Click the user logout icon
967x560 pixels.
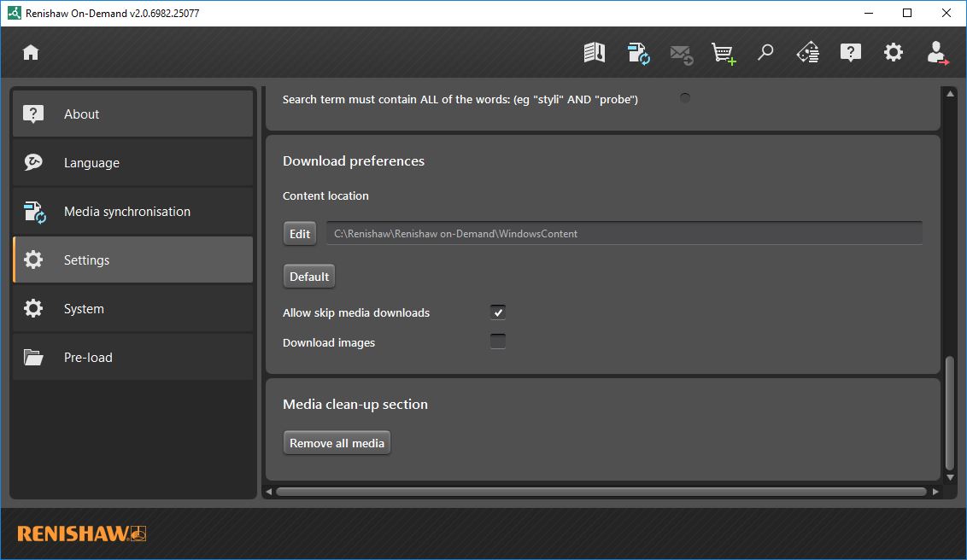coord(937,53)
